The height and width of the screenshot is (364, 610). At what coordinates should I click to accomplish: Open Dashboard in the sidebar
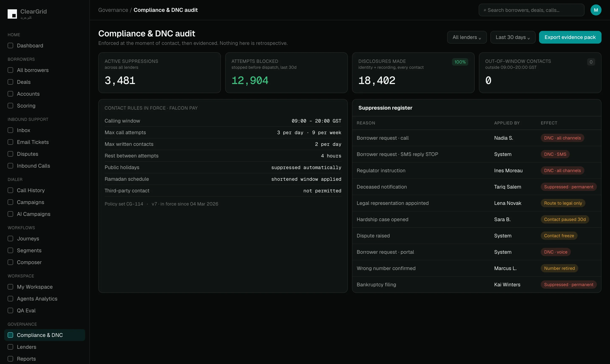pos(30,46)
